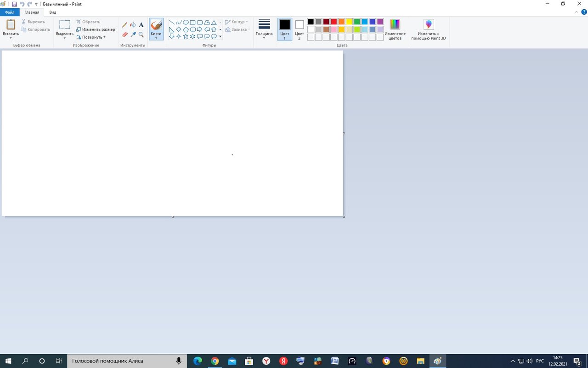Viewport: 588px width, 368px height.
Task: Select the Pencil tool
Action: pyautogui.click(x=124, y=25)
